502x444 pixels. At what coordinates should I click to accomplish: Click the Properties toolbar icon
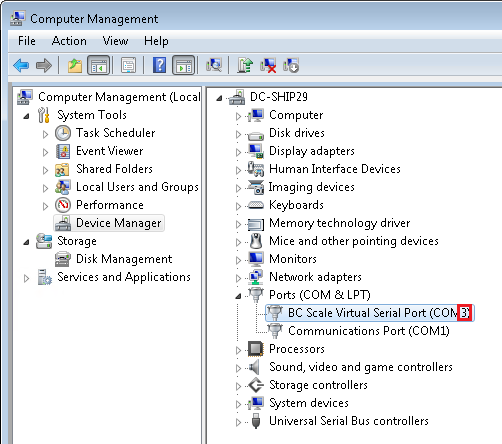pos(128,65)
